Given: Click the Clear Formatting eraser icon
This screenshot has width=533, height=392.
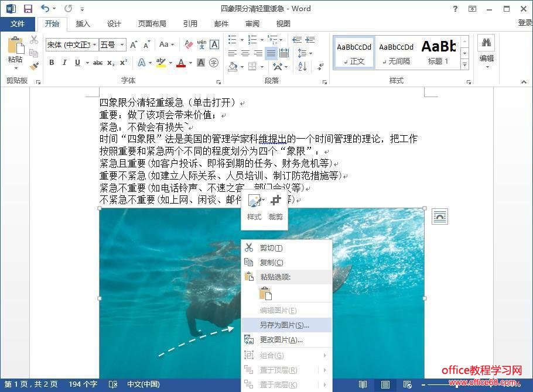Looking at the screenshot, I should coord(189,44).
